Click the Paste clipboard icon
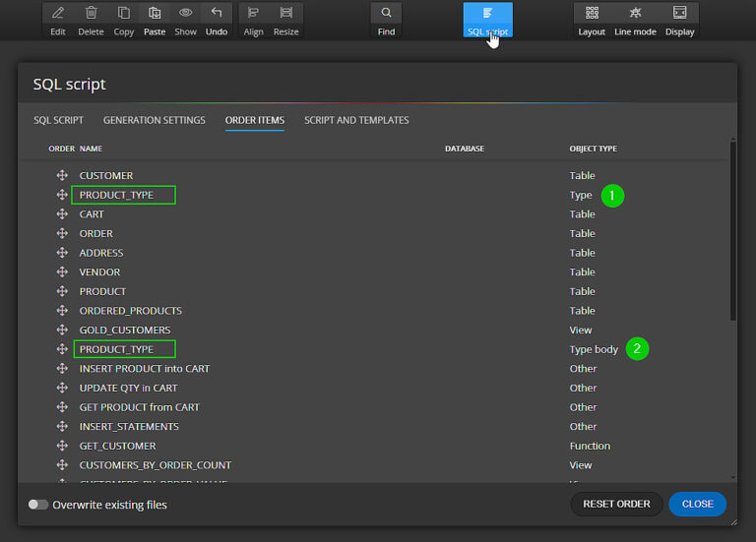The width and height of the screenshot is (756, 542). 155,14
